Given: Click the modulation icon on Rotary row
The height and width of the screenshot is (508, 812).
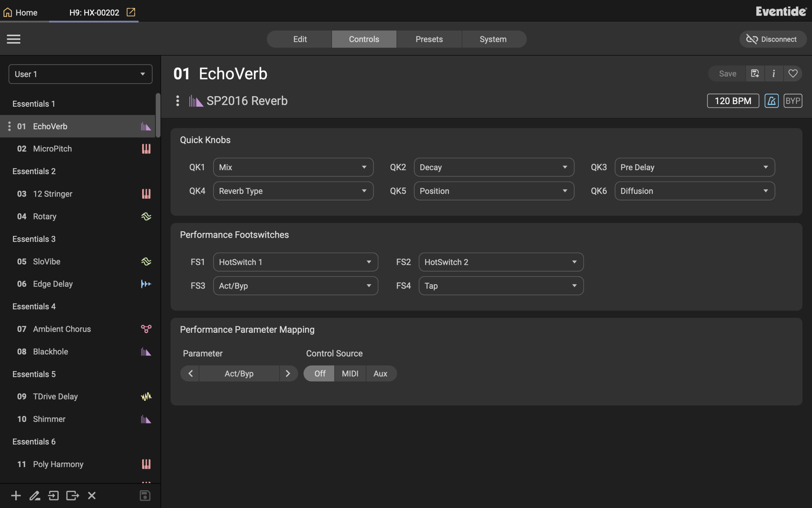Looking at the screenshot, I should click(x=146, y=216).
